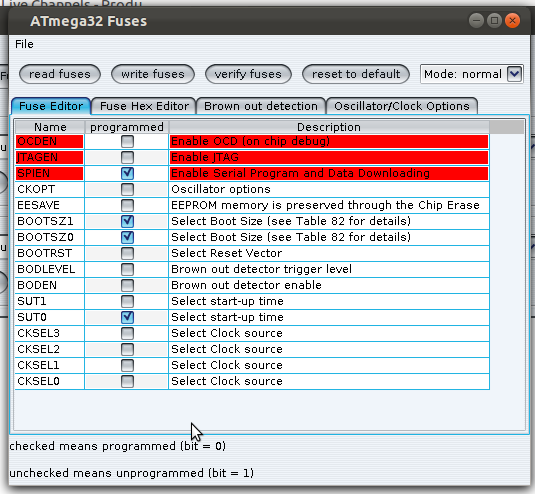This screenshot has width=535, height=494.
Task: Select the BODLEVEL name cell
Action: coord(49,269)
